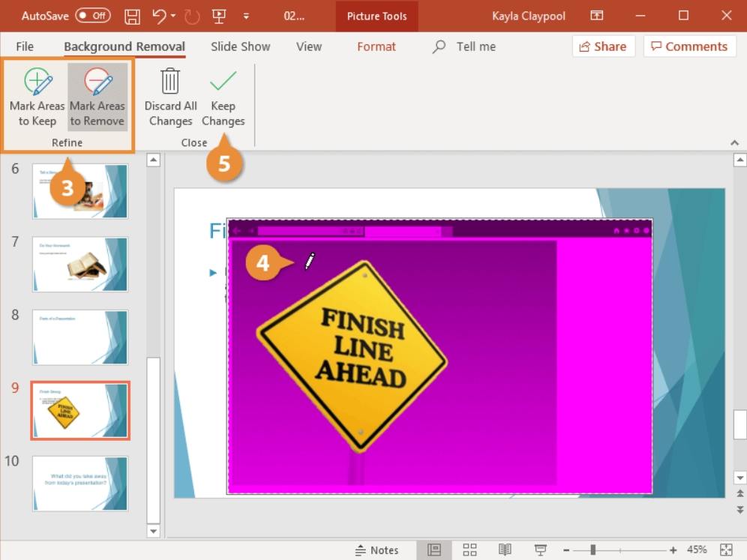Select the Mark Areas to Remove tool

[97, 97]
